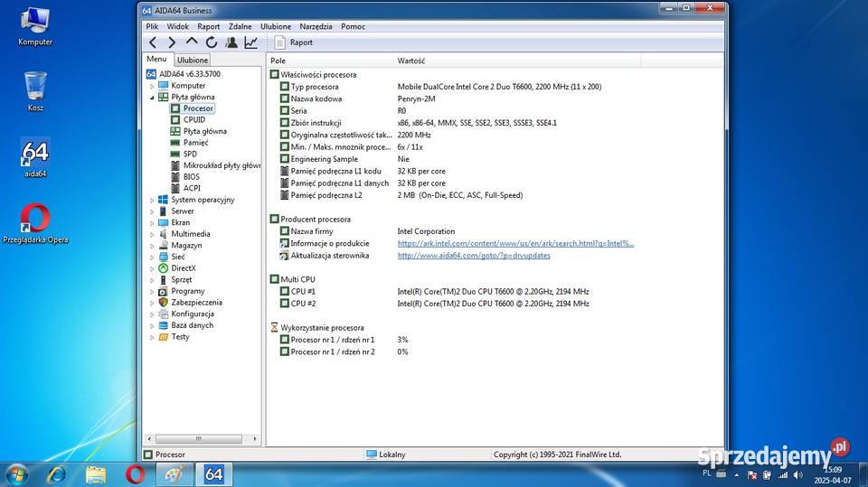Click the Sprzęt icon in the tree
This screenshot has height=487, width=868.
(x=163, y=279)
